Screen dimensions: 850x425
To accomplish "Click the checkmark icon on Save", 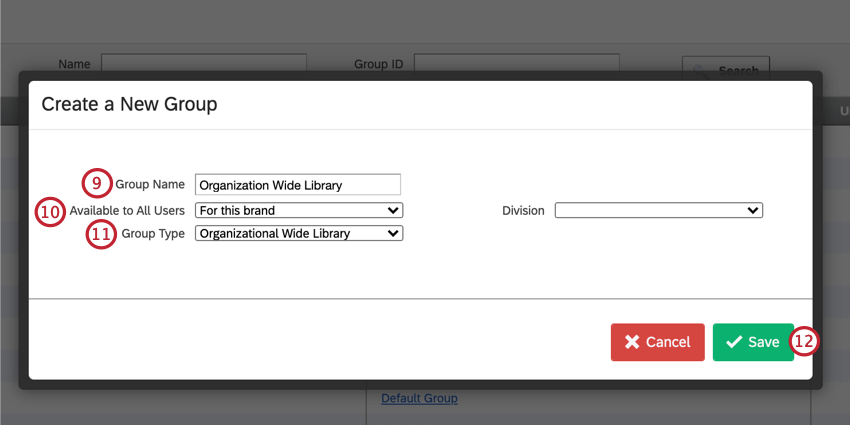I will click(734, 342).
